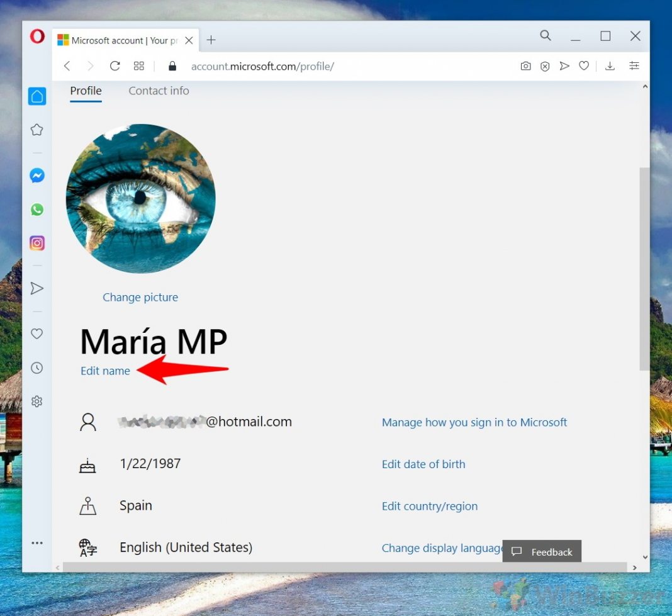Open the downloads icon in the toolbar
The width and height of the screenshot is (672, 616).
609,65
